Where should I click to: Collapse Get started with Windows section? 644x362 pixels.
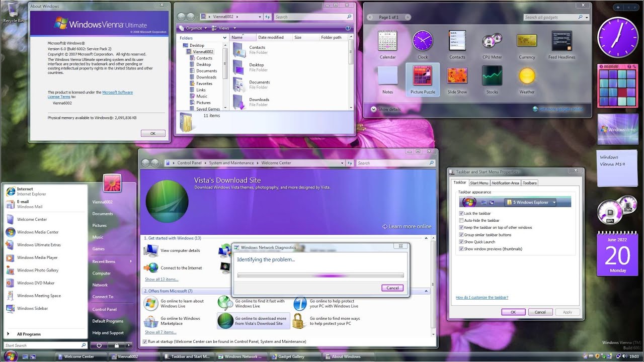[426, 238]
